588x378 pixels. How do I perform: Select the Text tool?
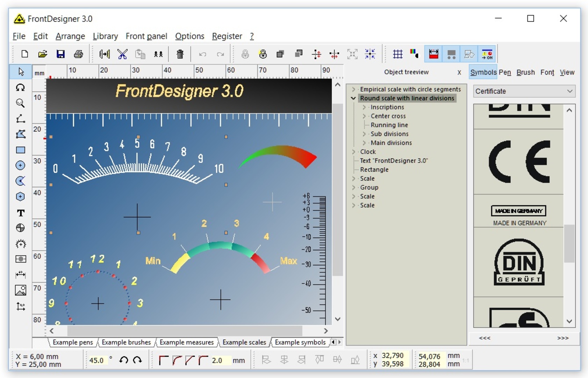pyautogui.click(x=21, y=213)
